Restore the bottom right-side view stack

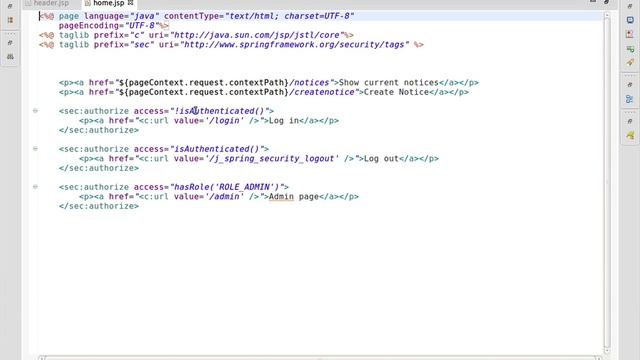click(630, 121)
